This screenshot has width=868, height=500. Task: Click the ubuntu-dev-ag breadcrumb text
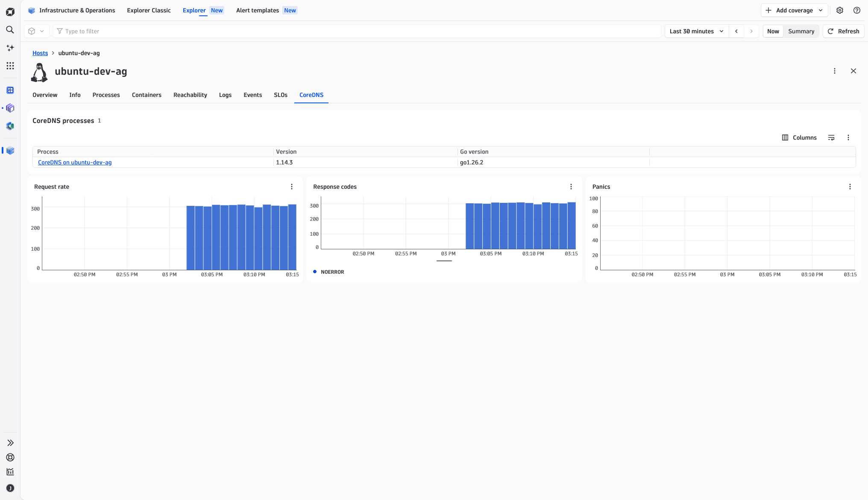(79, 53)
